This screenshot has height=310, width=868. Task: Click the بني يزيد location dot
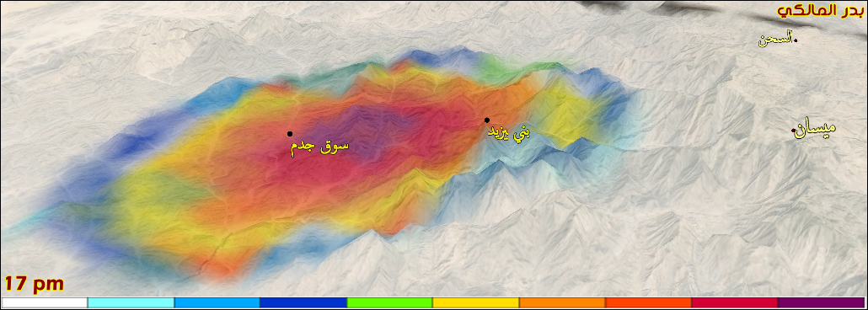coord(486,120)
